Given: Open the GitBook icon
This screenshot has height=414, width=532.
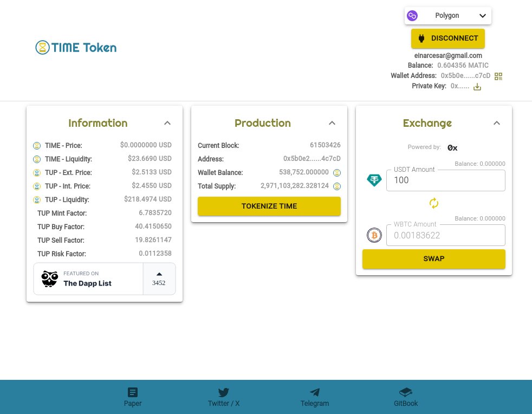Looking at the screenshot, I should [x=405, y=392].
